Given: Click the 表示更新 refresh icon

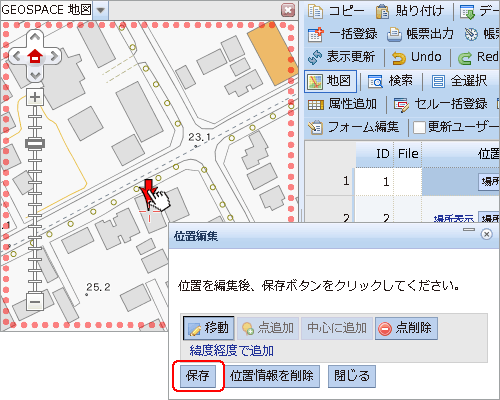Looking at the screenshot, I should (x=315, y=57).
